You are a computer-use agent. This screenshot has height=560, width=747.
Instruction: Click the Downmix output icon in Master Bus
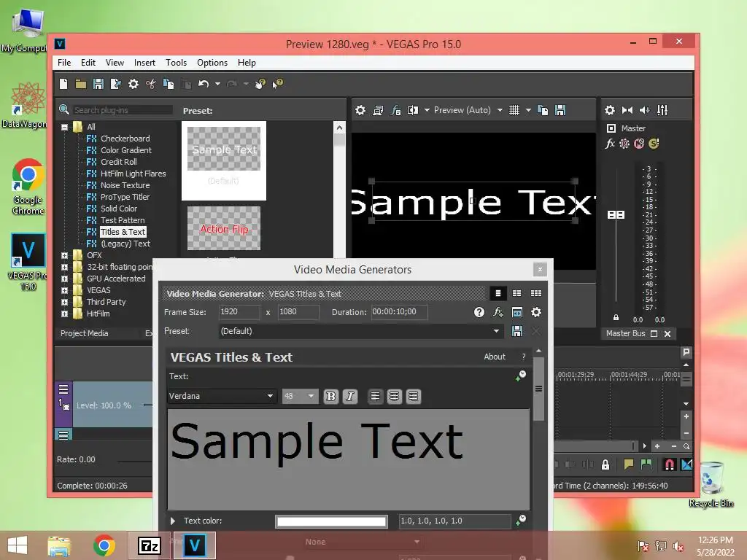(x=627, y=111)
